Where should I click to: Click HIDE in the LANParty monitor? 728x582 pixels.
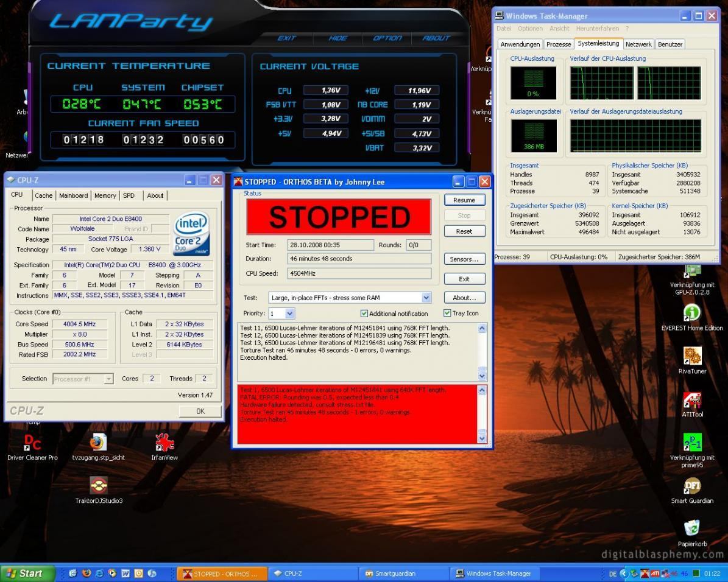pyautogui.click(x=337, y=38)
